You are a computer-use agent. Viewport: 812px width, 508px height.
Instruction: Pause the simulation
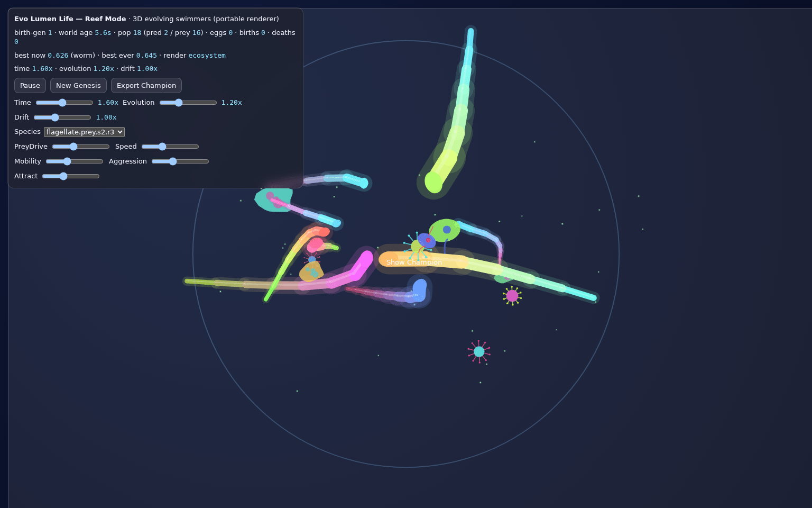pos(30,86)
